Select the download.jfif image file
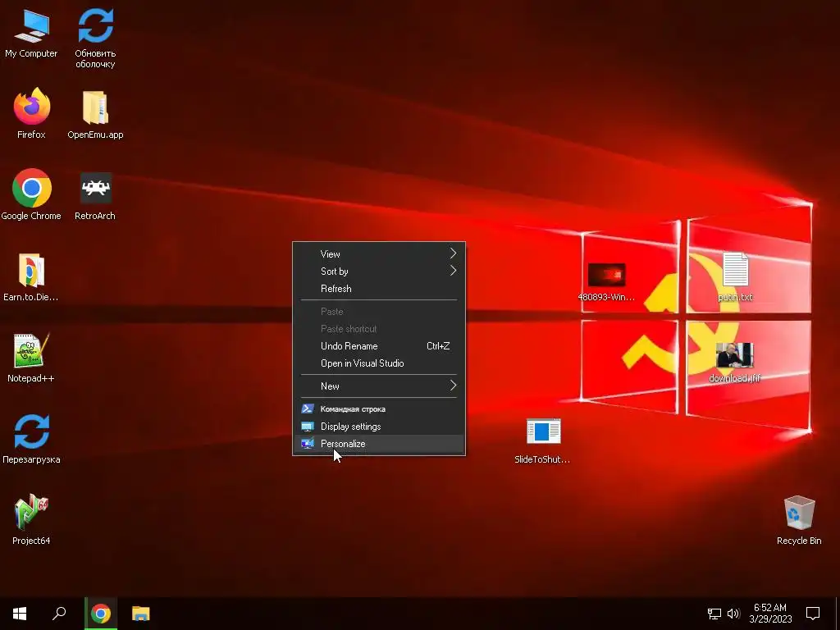Image resolution: width=840 pixels, height=630 pixels. coord(734,363)
